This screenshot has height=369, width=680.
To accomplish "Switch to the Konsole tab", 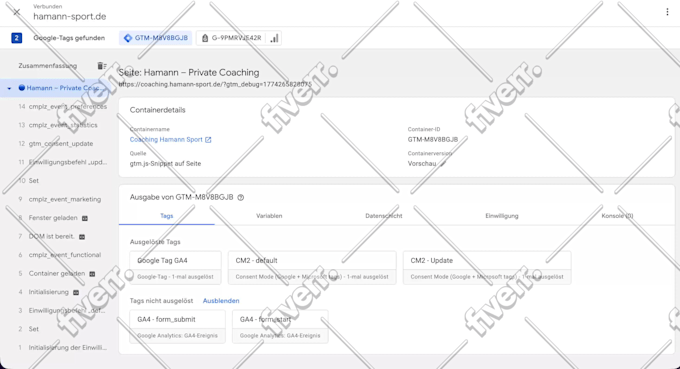I will (x=617, y=216).
